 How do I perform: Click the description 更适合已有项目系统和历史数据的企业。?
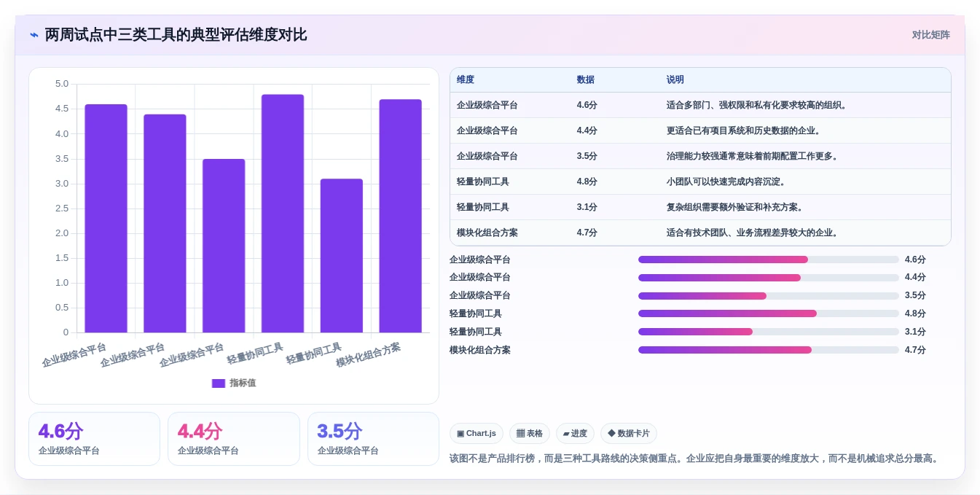745,130
